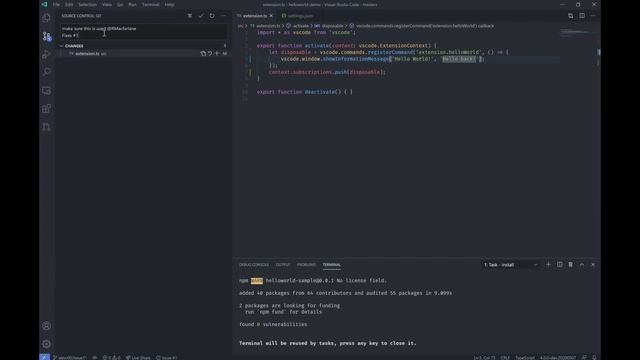Open changes icon in editor toolbar
This screenshot has height=360, width=640.
click(x=571, y=16)
